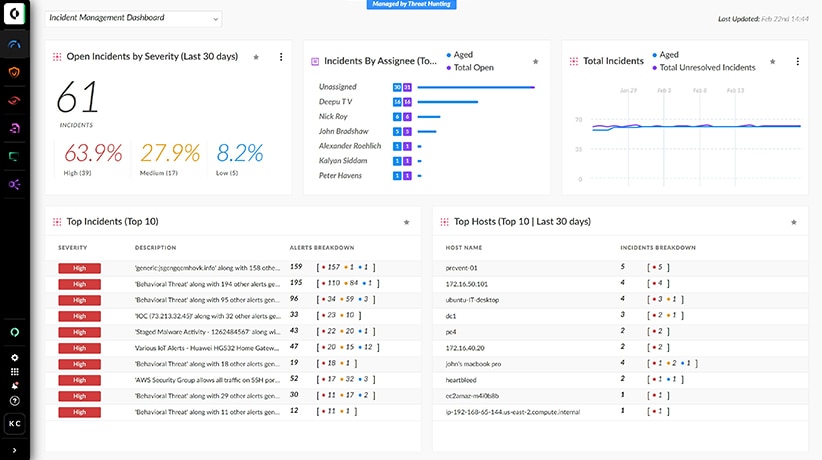Click the help question mark icon
The height and width of the screenshot is (460, 822).
(14, 400)
